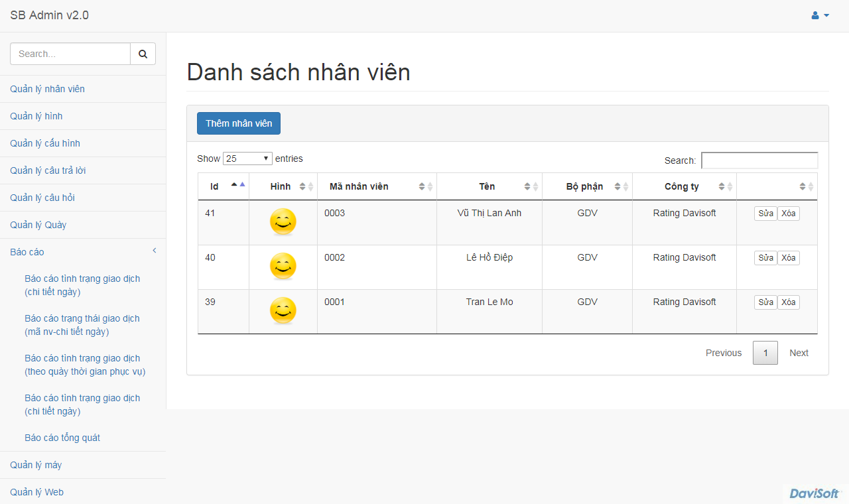Image resolution: width=849 pixels, height=504 pixels.
Task: Click the sidebar Search text box
Action: click(x=70, y=54)
